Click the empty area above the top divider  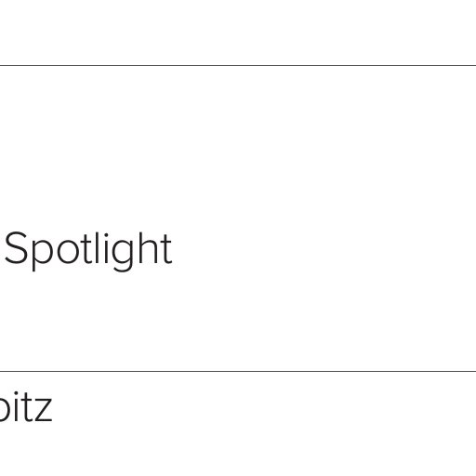click(238, 33)
